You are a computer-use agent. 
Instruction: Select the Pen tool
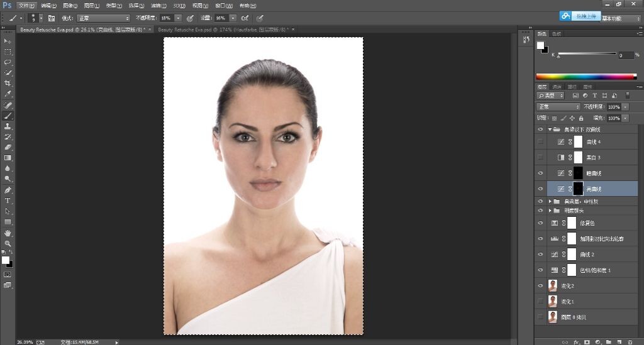[x=8, y=190]
